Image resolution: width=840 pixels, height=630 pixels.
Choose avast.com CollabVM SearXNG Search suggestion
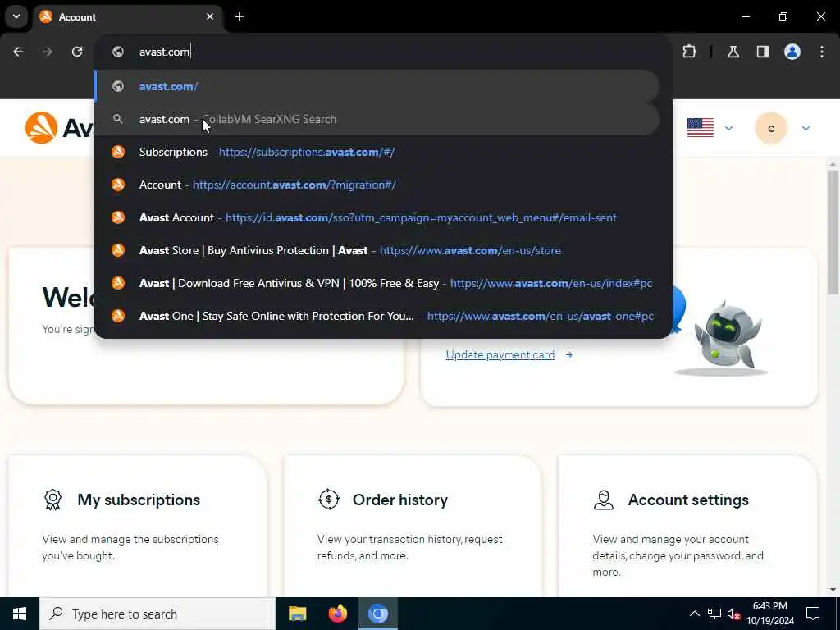(377, 119)
